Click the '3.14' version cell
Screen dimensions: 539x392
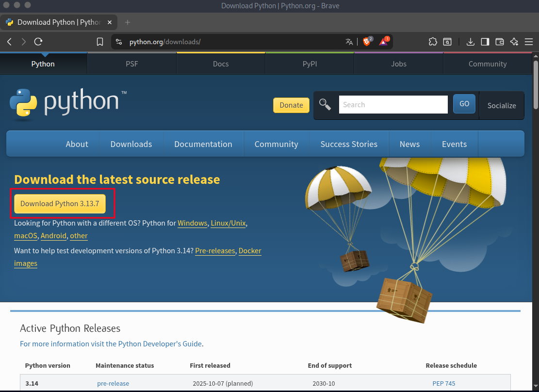(x=32, y=383)
